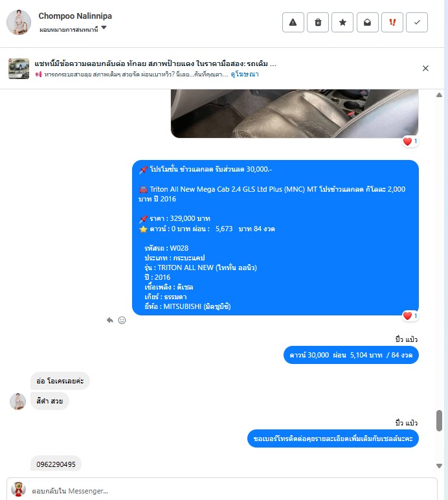Flag priority with red exclamation icon
The width and height of the screenshot is (448, 500).
point(392,22)
